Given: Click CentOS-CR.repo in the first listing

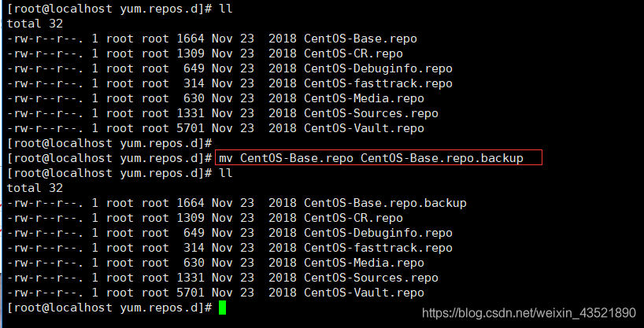Looking at the screenshot, I should [353, 53].
